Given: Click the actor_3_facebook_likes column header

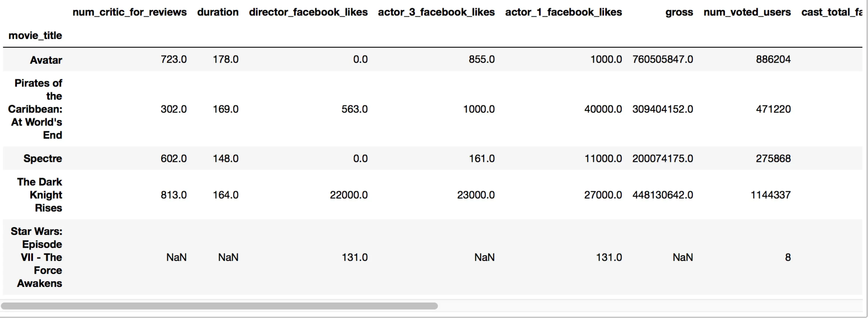Looking at the screenshot, I should tap(436, 12).
